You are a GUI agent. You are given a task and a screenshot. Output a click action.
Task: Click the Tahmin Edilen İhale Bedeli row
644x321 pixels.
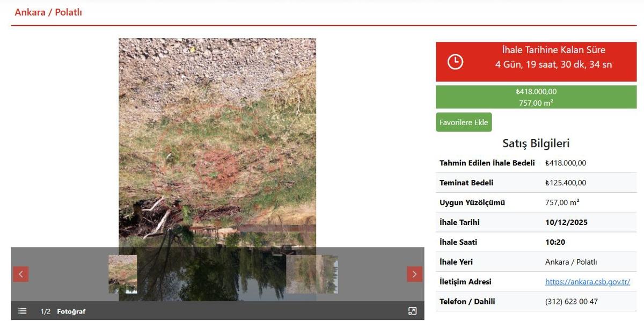point(536,163)
